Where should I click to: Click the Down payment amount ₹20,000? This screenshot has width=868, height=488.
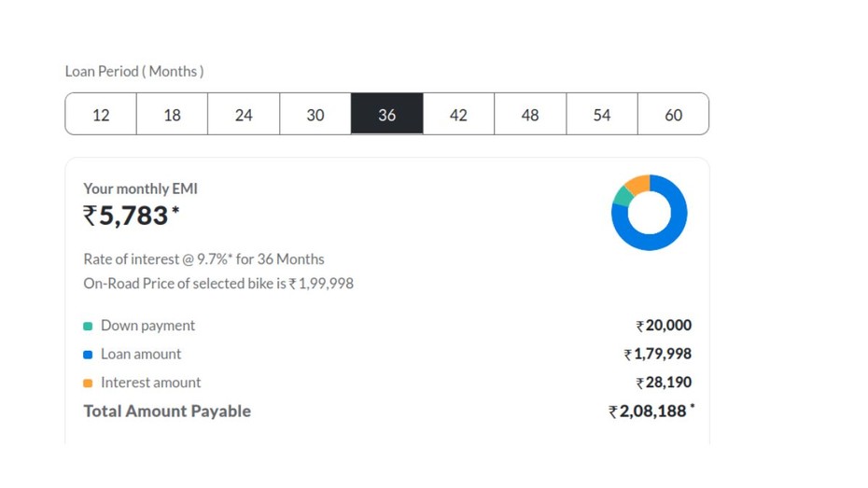tap(664, 326)
